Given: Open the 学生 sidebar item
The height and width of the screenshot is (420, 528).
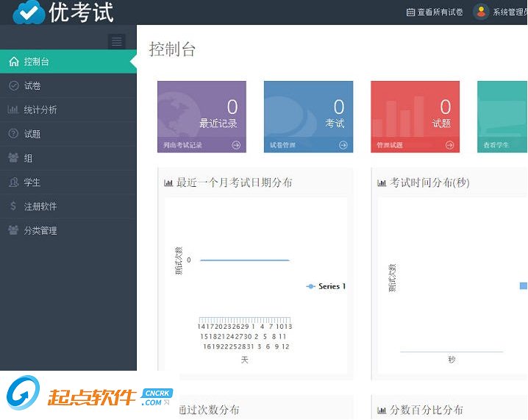Looking at the screenshot, I should (68, 182).
